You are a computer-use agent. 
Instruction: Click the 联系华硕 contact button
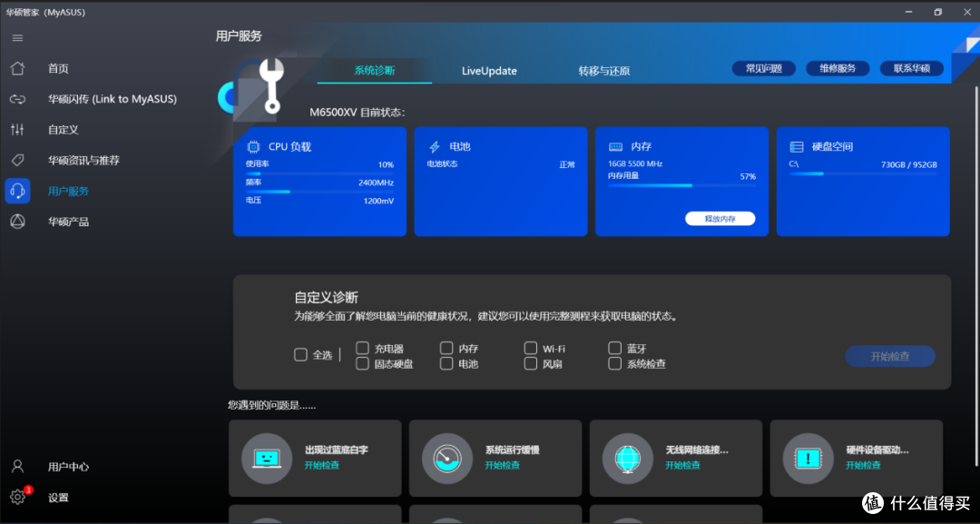pos(912,69)
